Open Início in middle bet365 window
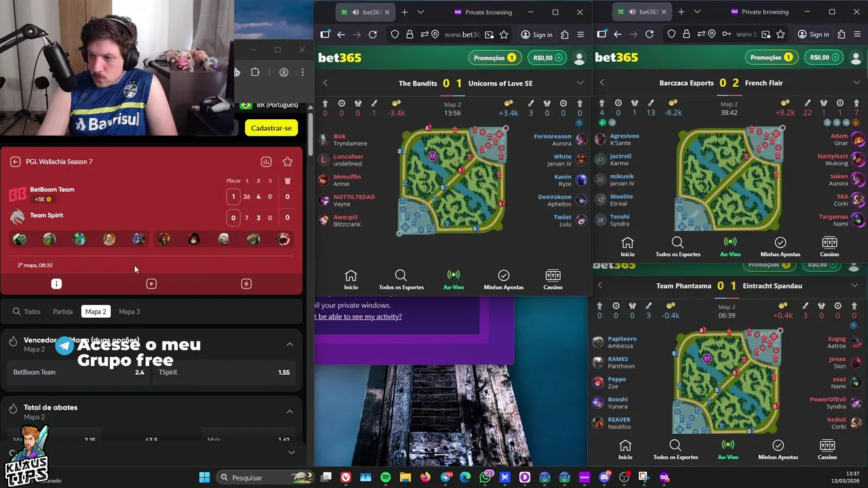This screenshot has height=488, width=868. (351, 279)
